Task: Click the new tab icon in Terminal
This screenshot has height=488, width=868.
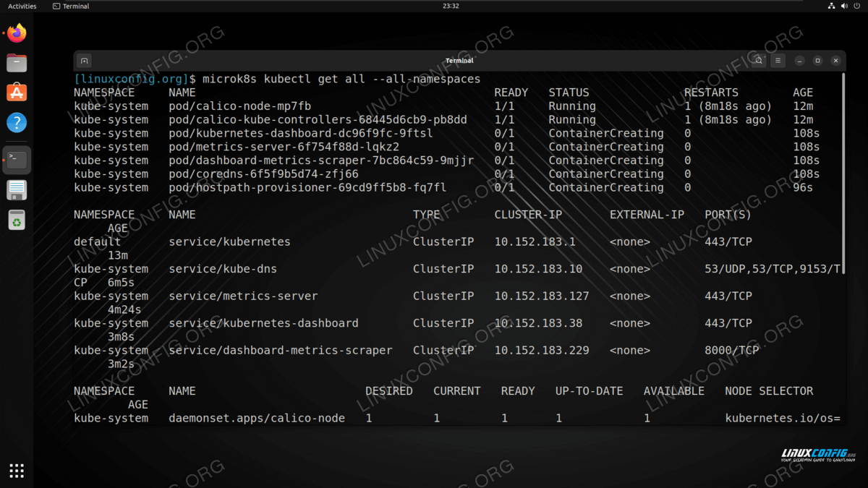Action: click(85, 61)
